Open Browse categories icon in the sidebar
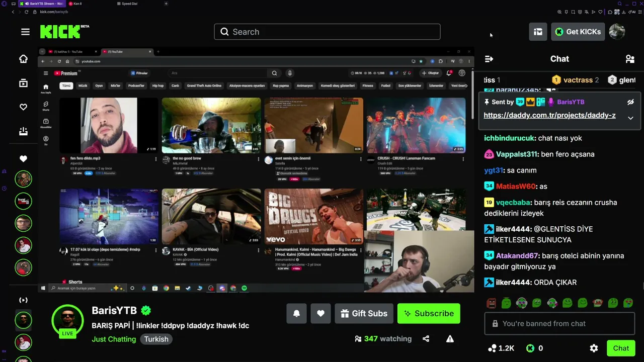Image resolution: width=644 pixels, height=362 pixels. (x=23, y=83)
